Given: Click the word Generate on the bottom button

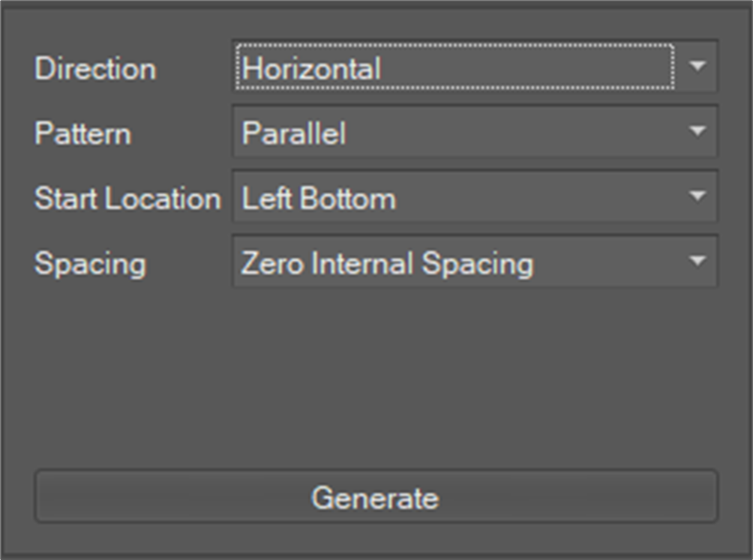Looking at the screenshot, I should click(375, 498).
